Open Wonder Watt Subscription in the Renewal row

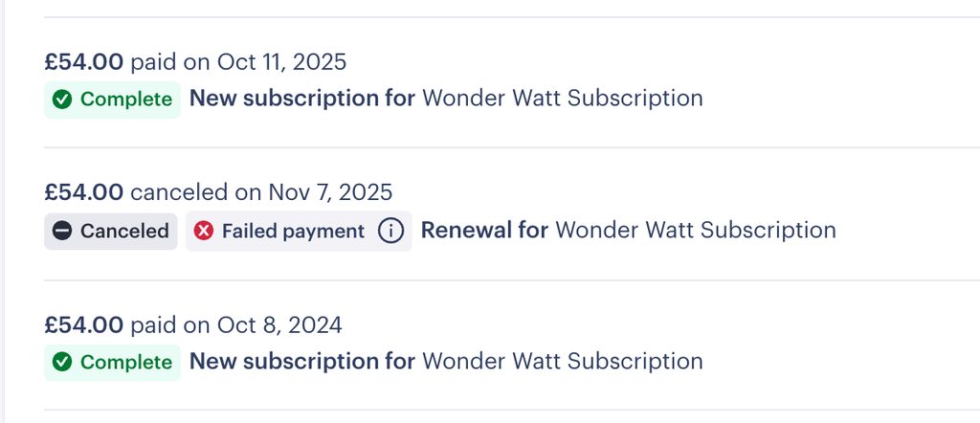[x=696, y=230]
